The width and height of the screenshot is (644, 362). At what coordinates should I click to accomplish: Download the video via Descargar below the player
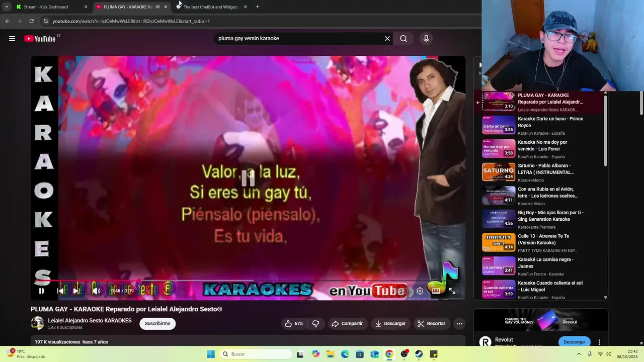[390, 324]
